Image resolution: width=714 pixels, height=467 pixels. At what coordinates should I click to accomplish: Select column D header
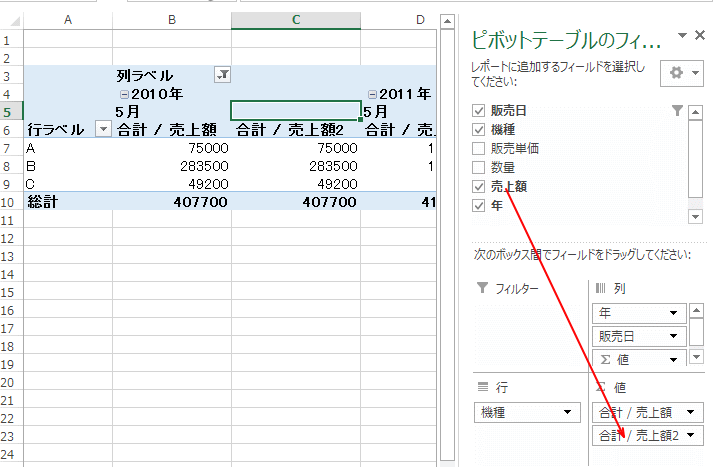399,20
